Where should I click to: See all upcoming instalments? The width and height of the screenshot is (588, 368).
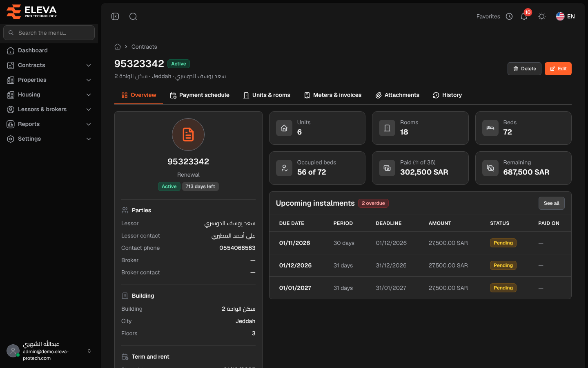pyautogui.click(x=552, y=203)
